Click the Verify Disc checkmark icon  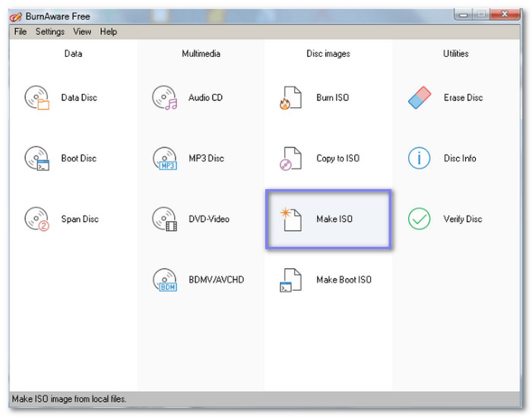[x=420, y=219]
